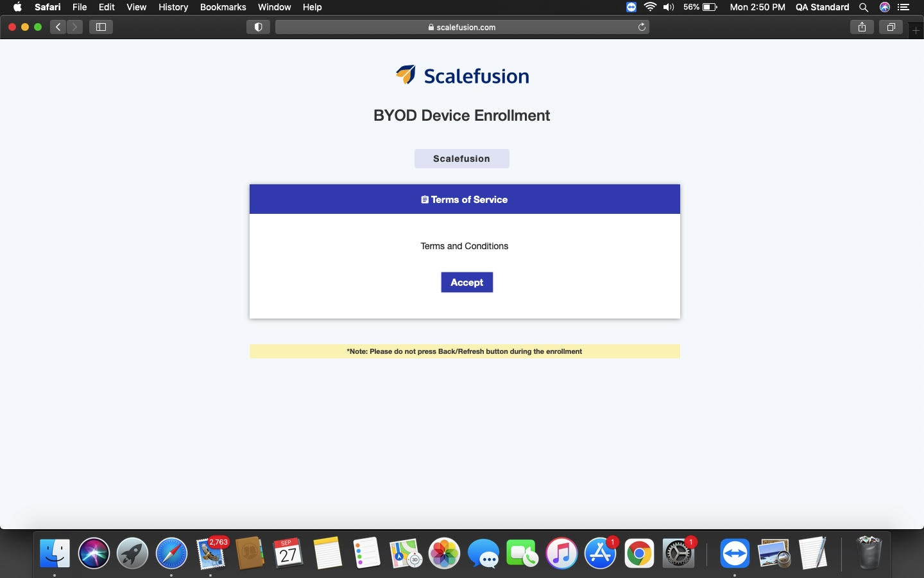Open Contacts book in the Dock

250,553
